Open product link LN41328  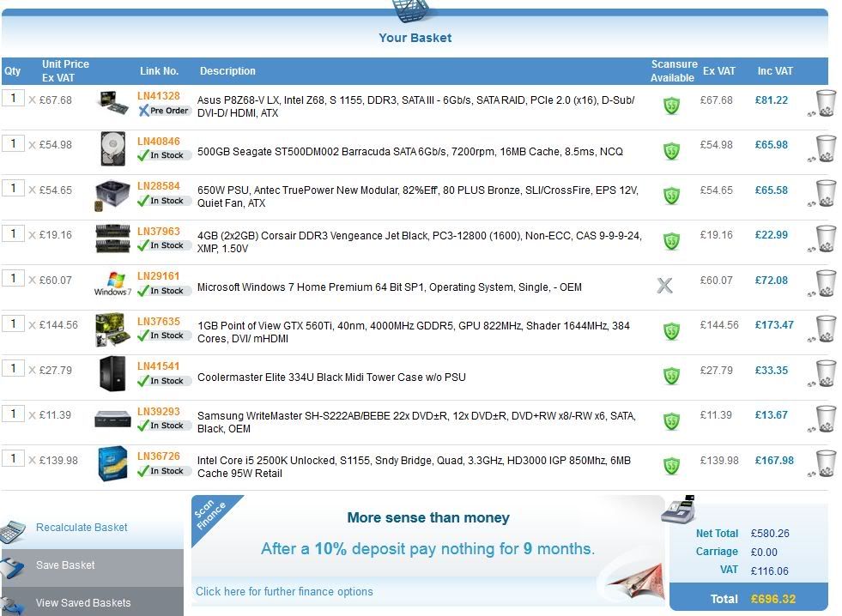coord(159,96)
